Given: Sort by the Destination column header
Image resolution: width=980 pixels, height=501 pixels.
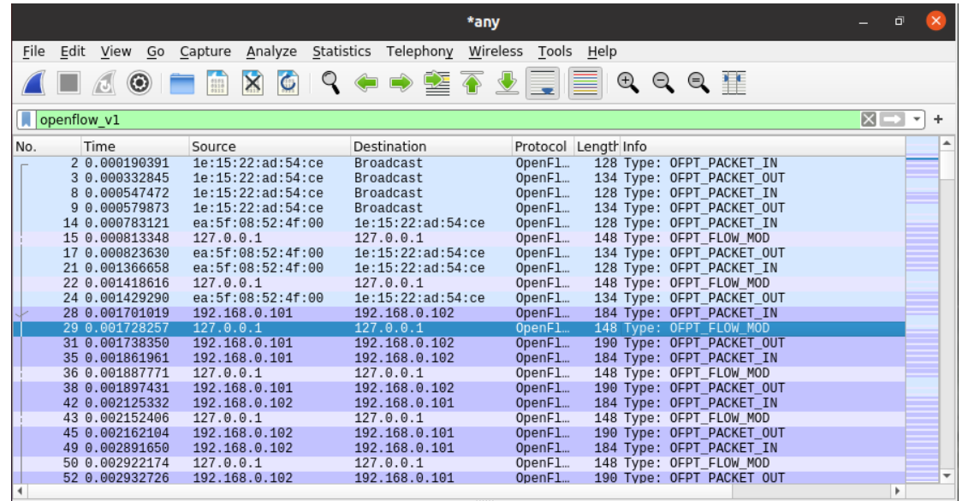Looking at the screenshot, I should [431, 146].
